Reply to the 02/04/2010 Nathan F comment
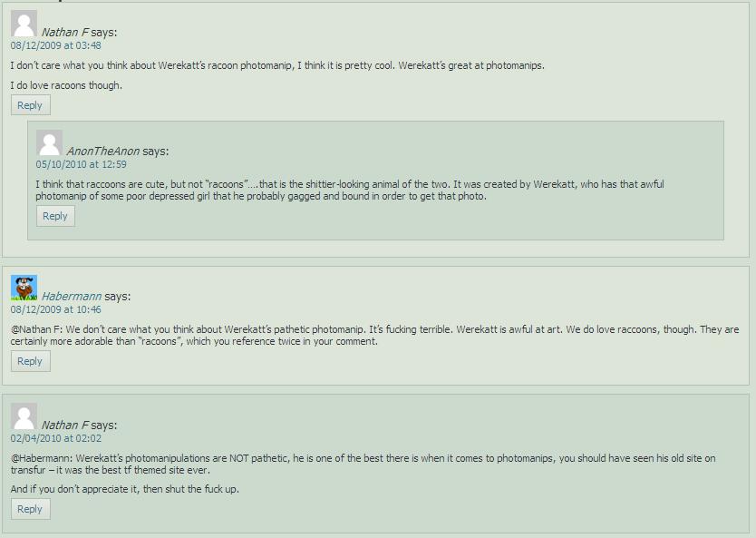The height and width of the screenshot is (538, 756). [x=30, y=509]
